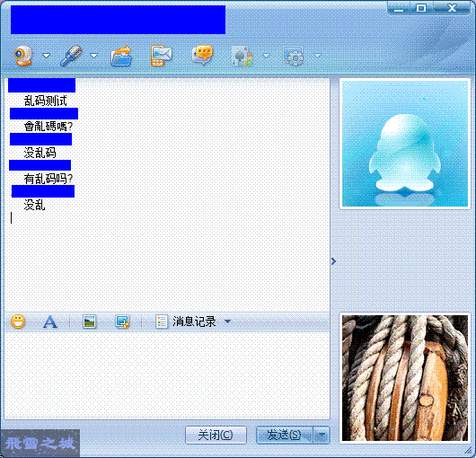Open remote assistance apps gear icon
476x458 pixels.
[293, 56]
